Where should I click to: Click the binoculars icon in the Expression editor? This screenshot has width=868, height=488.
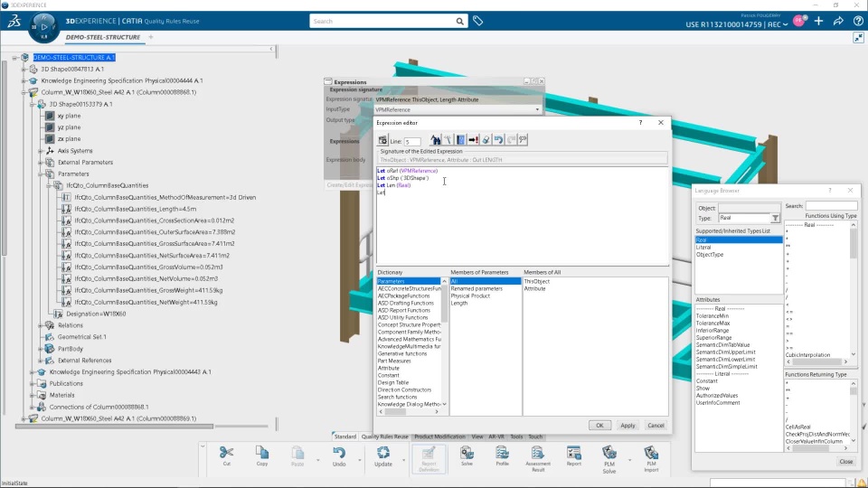[x=436, y=140]
